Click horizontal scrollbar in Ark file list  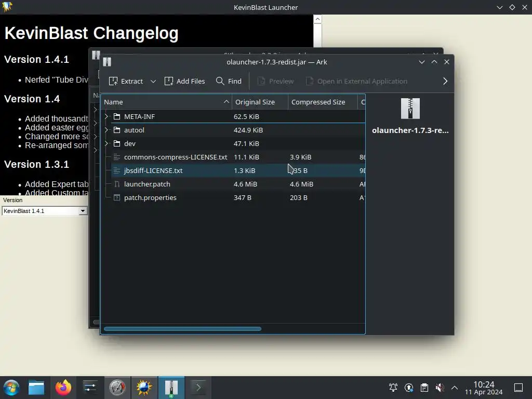coord(182,329)
